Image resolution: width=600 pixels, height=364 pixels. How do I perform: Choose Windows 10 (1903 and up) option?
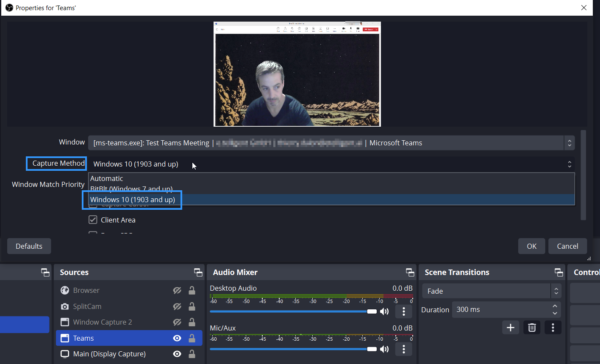click(331, 200)
